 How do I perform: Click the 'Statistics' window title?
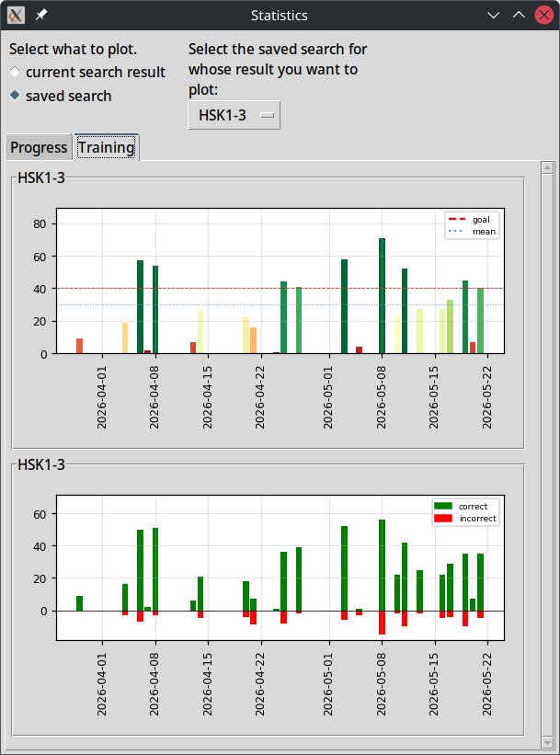pyautogui.click(x=280, y=16)
